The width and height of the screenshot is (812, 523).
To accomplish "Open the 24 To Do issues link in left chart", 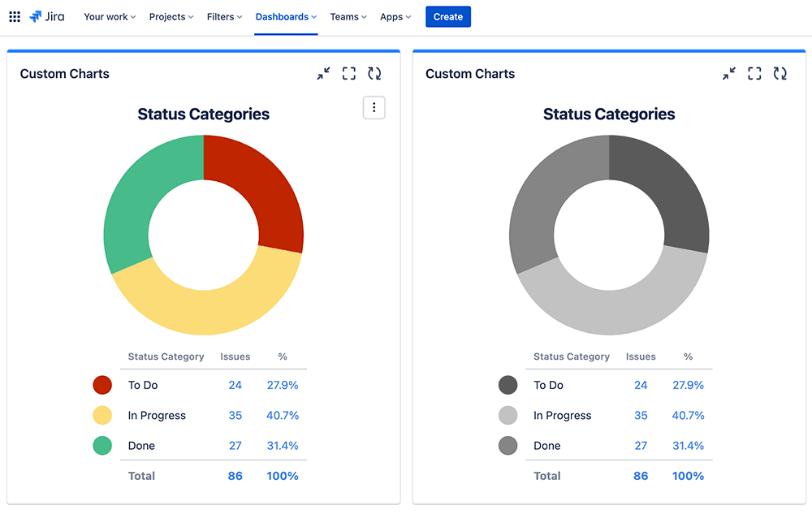I will 235,385.
